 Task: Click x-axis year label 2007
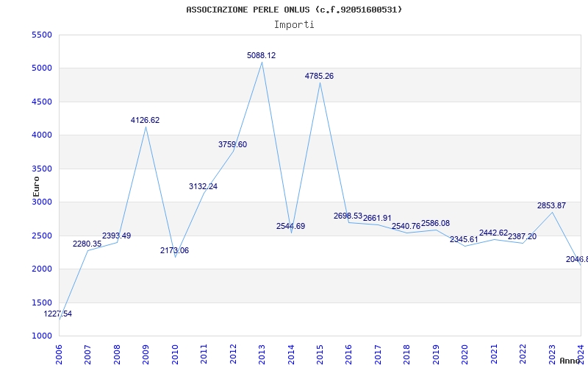point(87,355)
